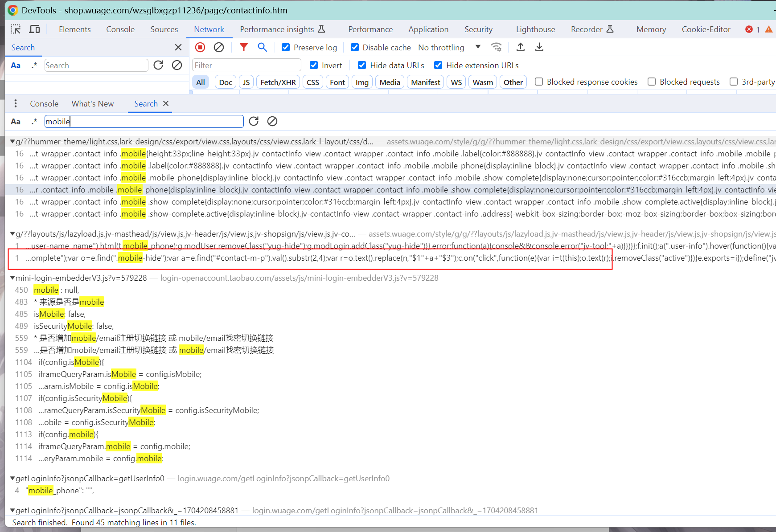Open the mobile_phone match on line 4
Screen dimensions: 776x532
click(60, 491)
